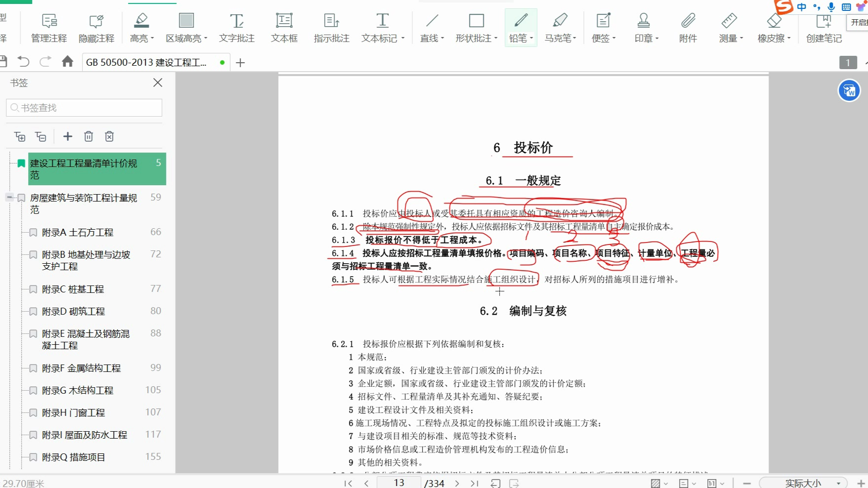The width and height of the screenshot is (868, 488).
Task: Open the 高亮 dropdown arrow
Action: point(152,38)
